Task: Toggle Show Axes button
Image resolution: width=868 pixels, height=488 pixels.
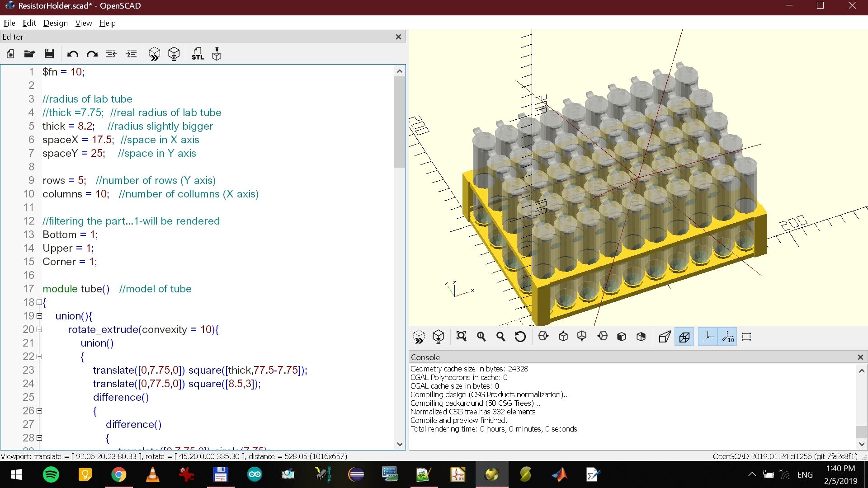Action: click(708, 337)
